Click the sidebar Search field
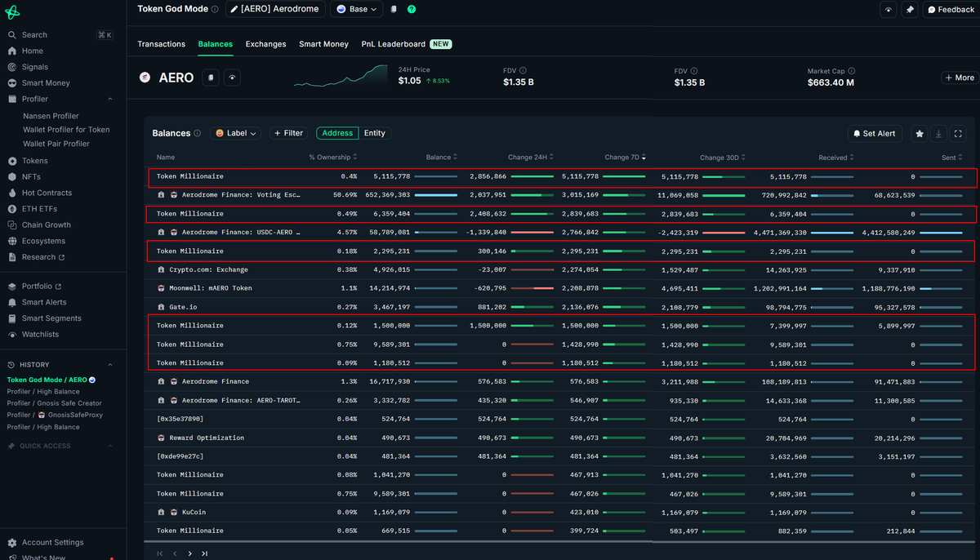Viewport: 980px width, 560px height. (59, 35)
